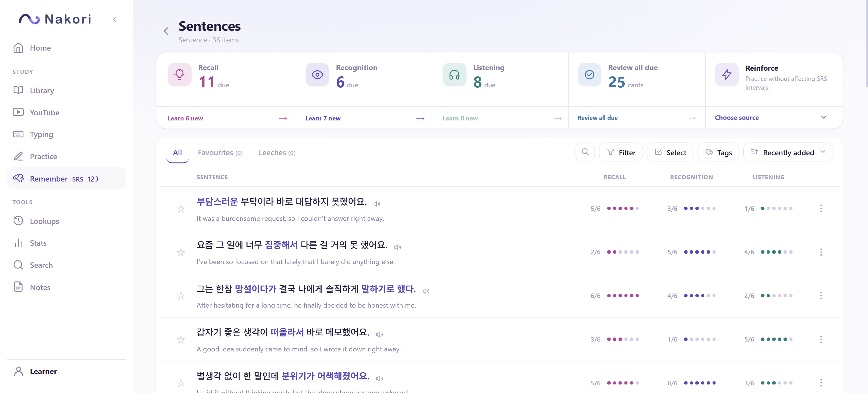Collapse the sidebar with the chevron
Image resolution: width=868 pixels, height=393 pixels.
(x=114, y=20)
